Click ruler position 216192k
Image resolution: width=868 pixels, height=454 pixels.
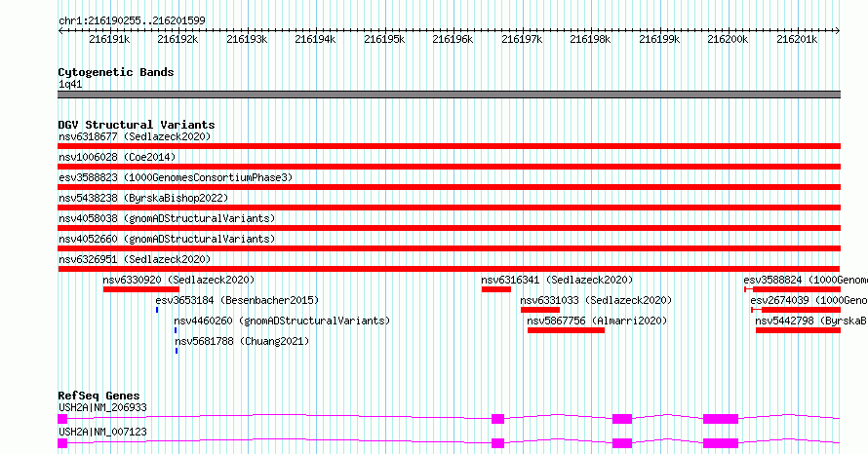178,39
